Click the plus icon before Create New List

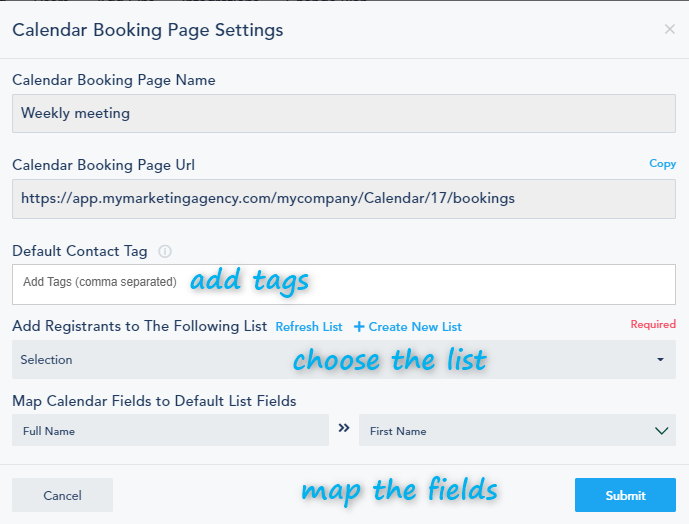coord(359,327)
